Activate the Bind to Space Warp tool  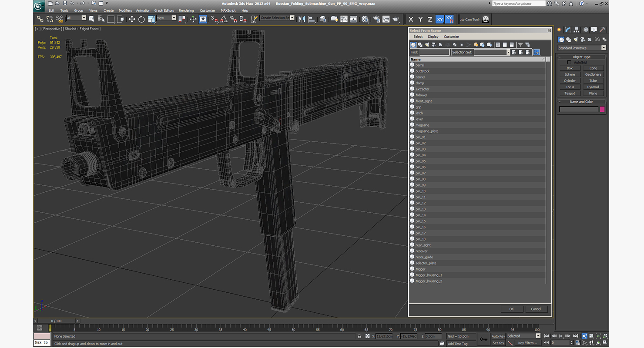tap(59, 19)
